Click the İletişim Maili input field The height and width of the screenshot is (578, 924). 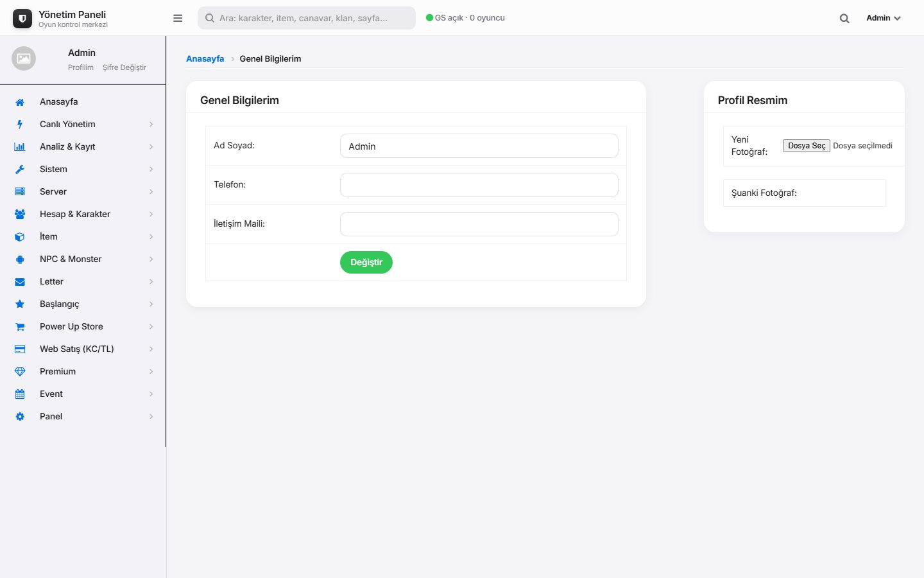pyautogui.click(x=479, y=224)
